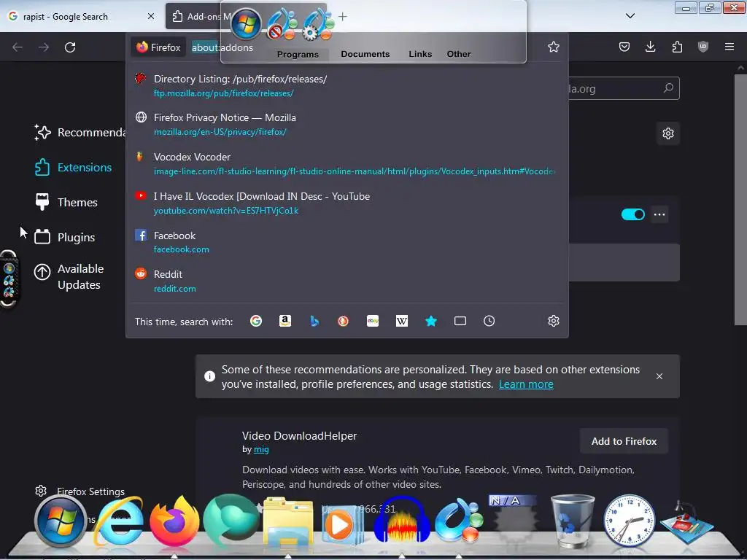Viewport: 747px width, 560px height.
Task: Open the Extensions sidebar category
Action: coord(73,168)
